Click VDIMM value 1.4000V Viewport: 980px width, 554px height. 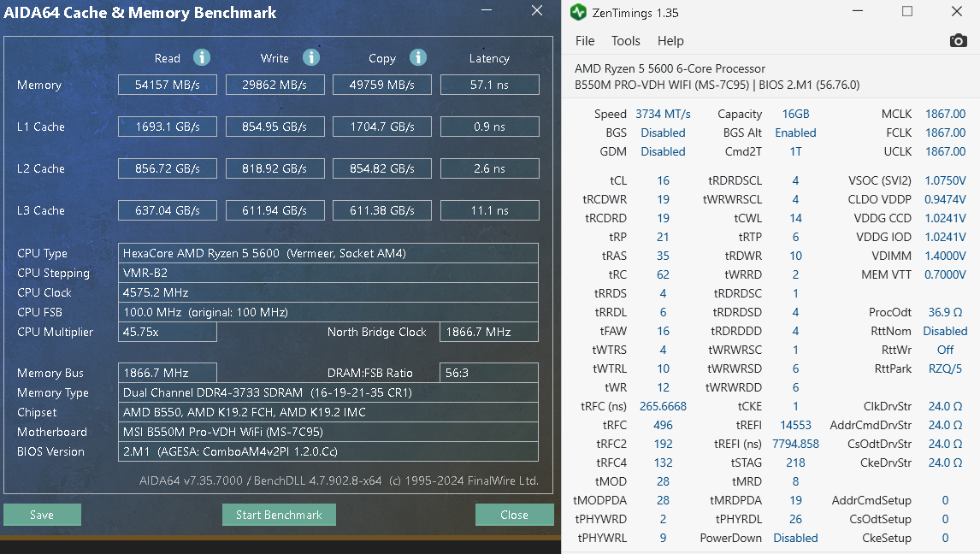[x=945, y=256]
